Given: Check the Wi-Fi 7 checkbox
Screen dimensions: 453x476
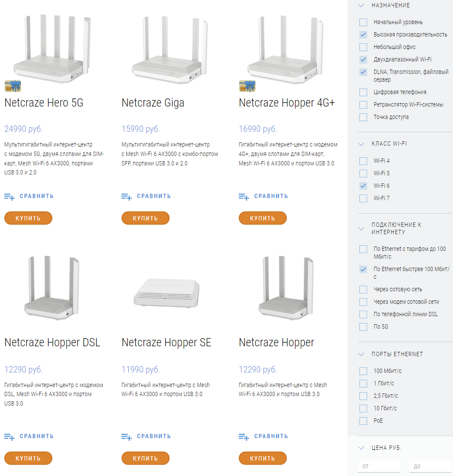Looking at the screenshot, I should point(363,198).
